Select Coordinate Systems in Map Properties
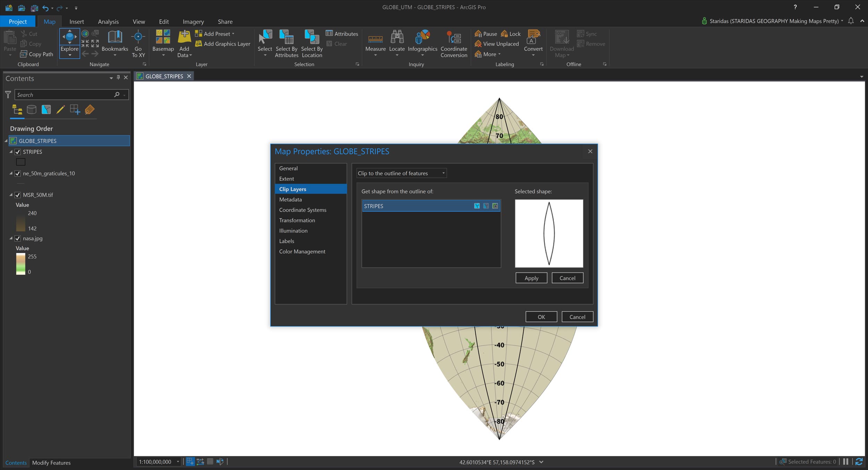This screenshot has height=470, width=868. point(302,210)
